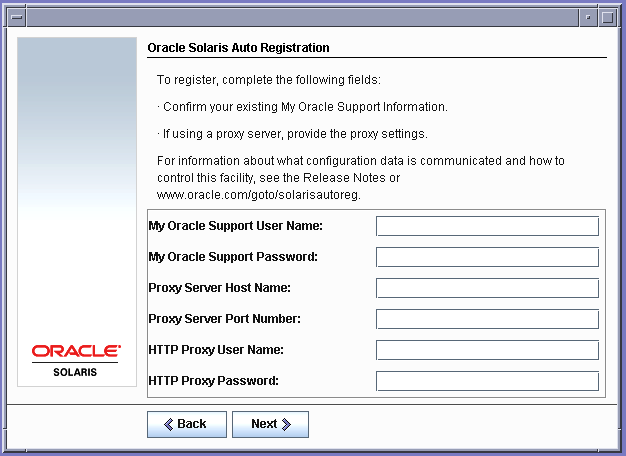The width and height of the screenshot is (626, 456).
Task: Focus the HTTP Proxy Password field
Action: [487, 381]
